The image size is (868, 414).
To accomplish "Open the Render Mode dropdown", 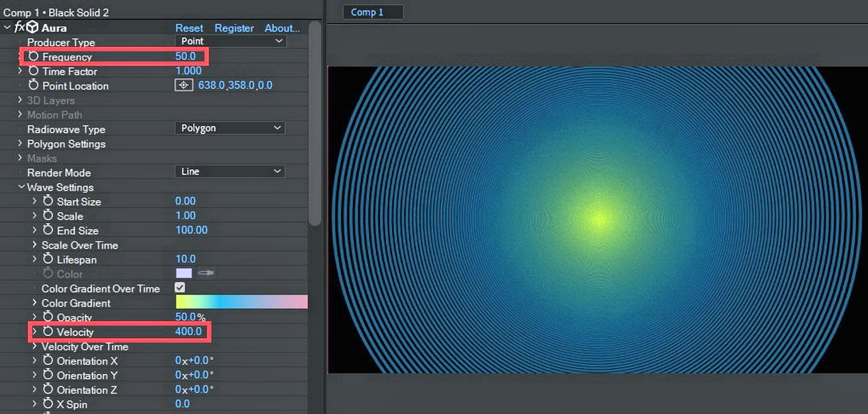I will point(230,171).
